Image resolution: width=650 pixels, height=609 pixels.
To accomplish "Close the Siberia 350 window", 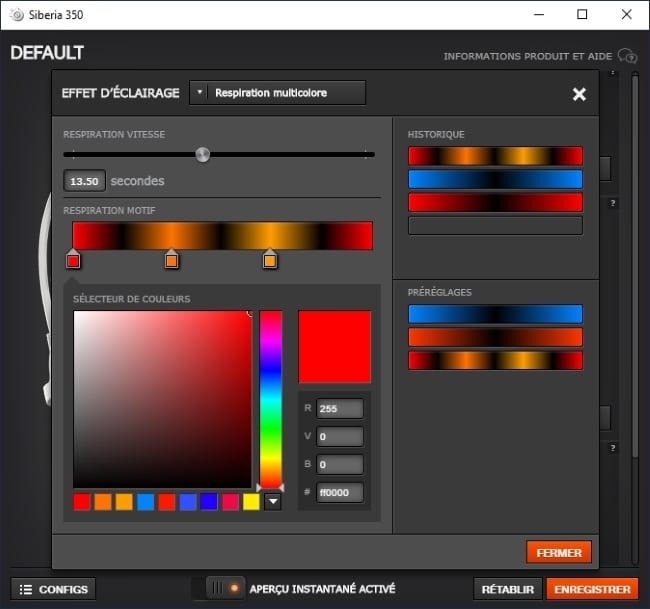I will [x=626, y=15].
